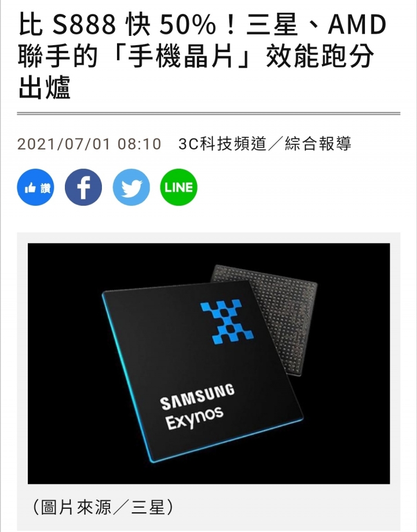Share the article on Facebook
This screenshot has height=532, width=417.
[83, 187]
